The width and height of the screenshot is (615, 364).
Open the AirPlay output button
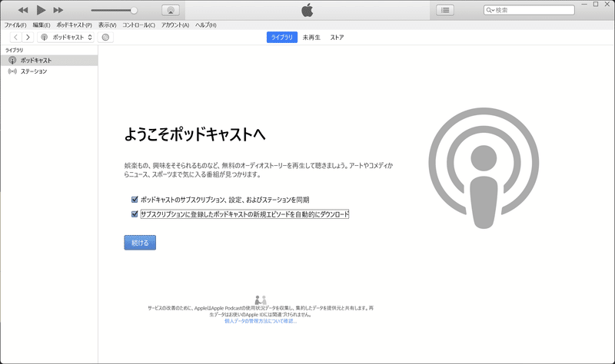pyautogui.click(x=171, y=10)
